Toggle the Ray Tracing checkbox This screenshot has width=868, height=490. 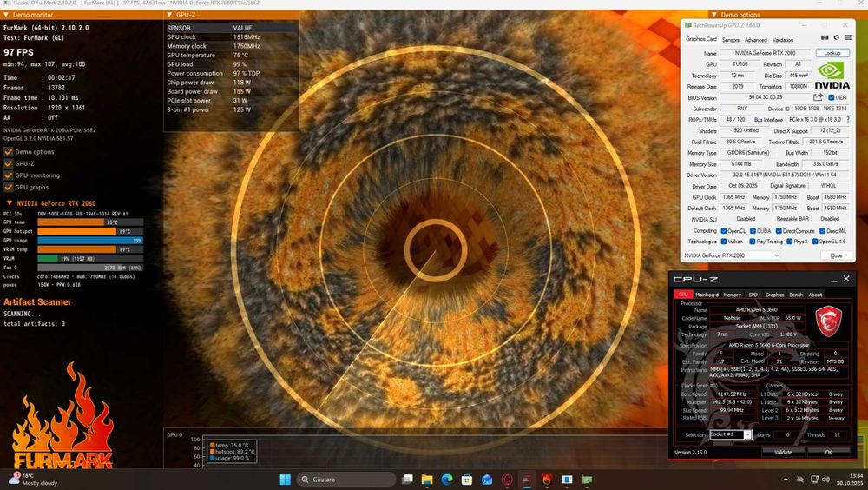pos(753,242)
